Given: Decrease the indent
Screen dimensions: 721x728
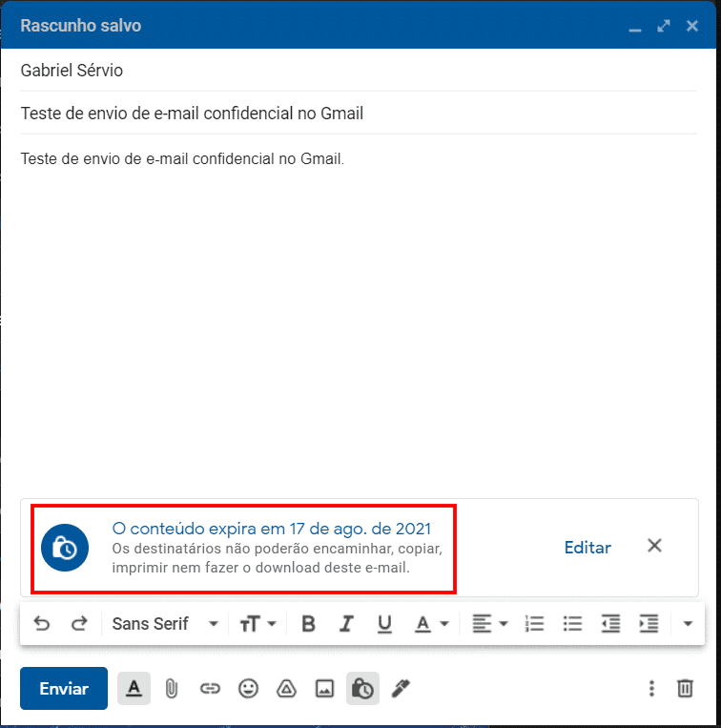Looking at the screenshot, I should (x=610, y=624).
